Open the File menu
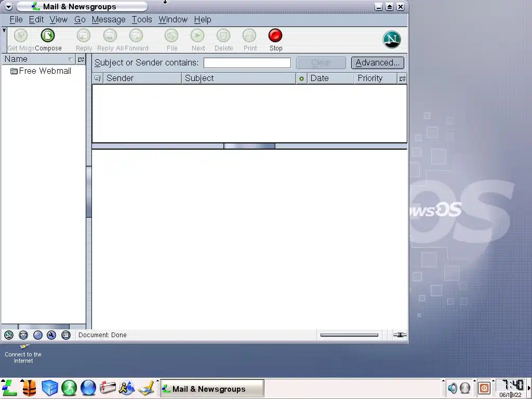This screenshot has height=399, width=532. pyautogui.click(x=16, y=20)
